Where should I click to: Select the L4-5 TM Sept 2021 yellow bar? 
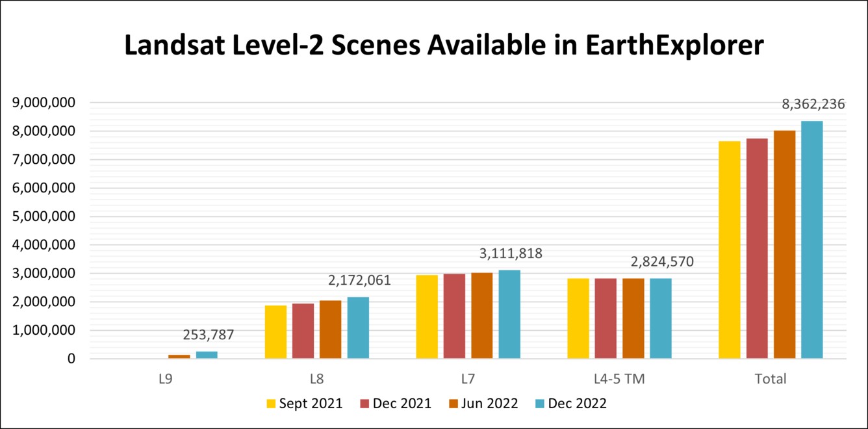[x=578, y=318]
